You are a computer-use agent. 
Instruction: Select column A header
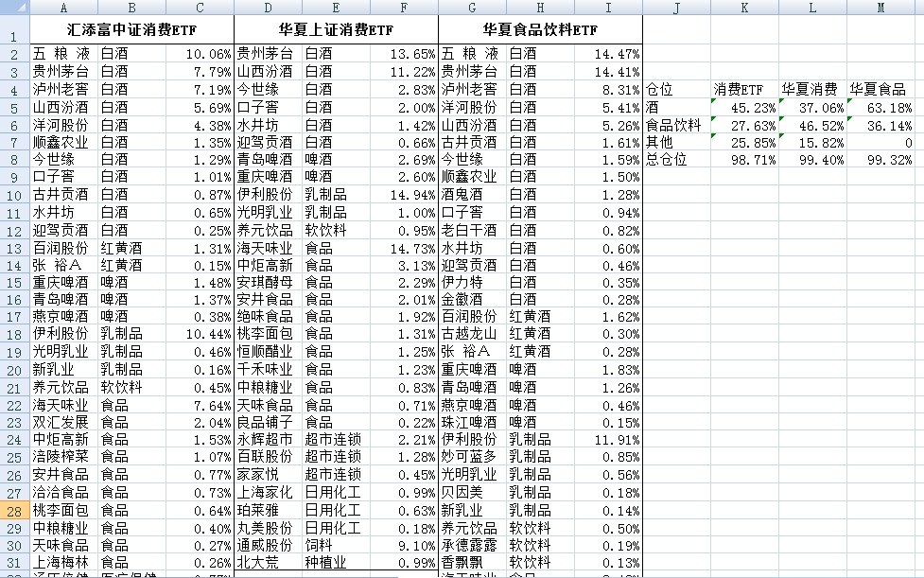point(63,7)
